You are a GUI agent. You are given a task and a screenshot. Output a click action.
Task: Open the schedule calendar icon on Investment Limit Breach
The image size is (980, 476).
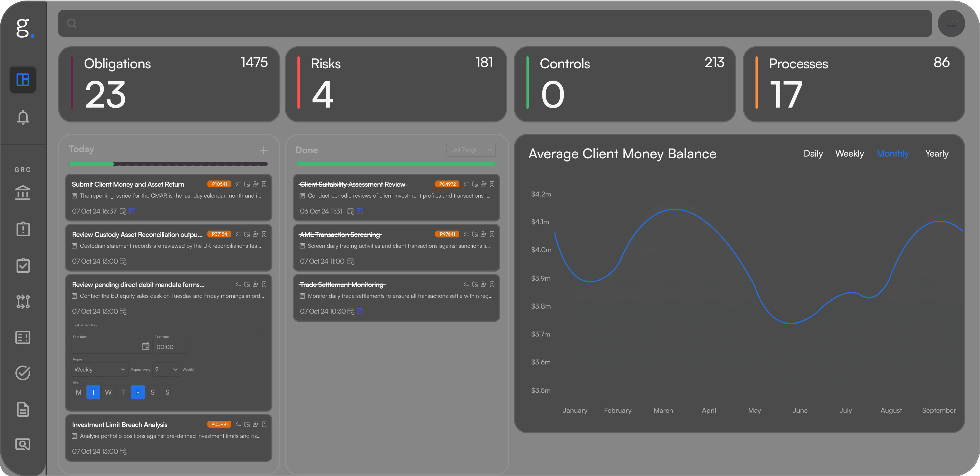(x=247, y=424)
